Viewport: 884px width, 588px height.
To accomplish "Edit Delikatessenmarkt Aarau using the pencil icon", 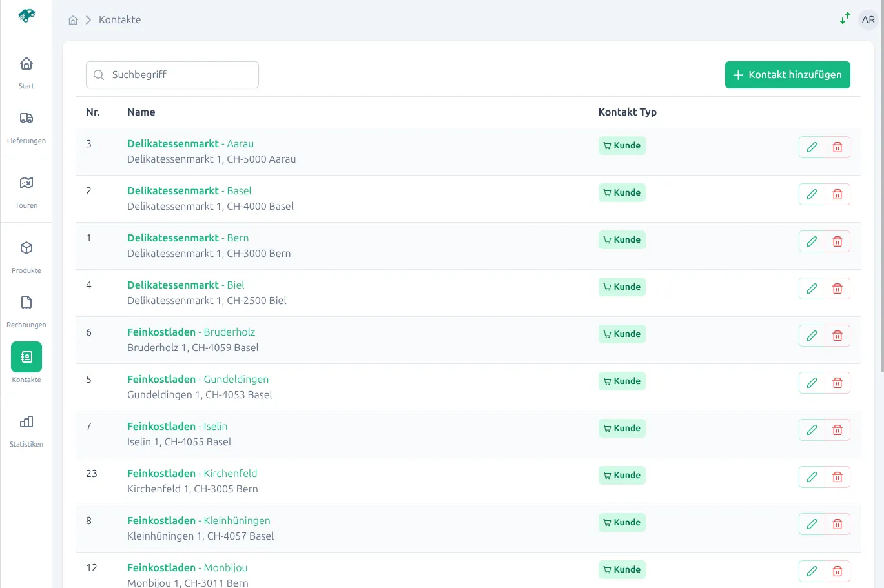I will (811, 147).
